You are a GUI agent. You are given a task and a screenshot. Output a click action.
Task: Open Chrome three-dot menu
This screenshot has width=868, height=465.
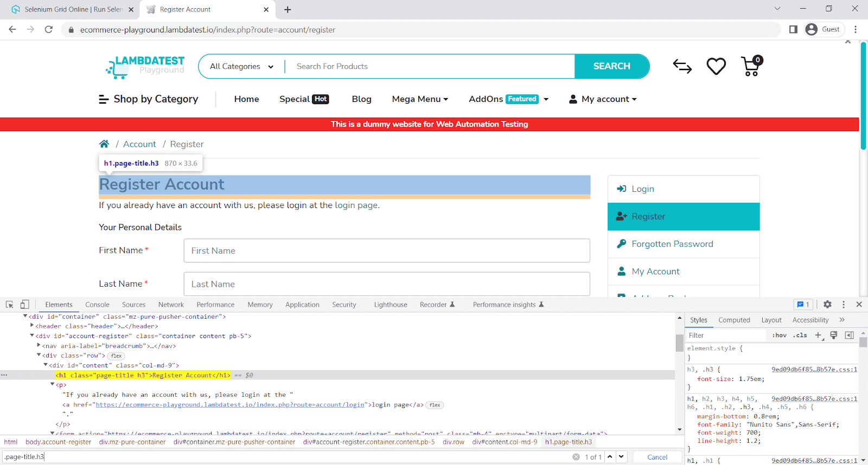pos(856,29)
